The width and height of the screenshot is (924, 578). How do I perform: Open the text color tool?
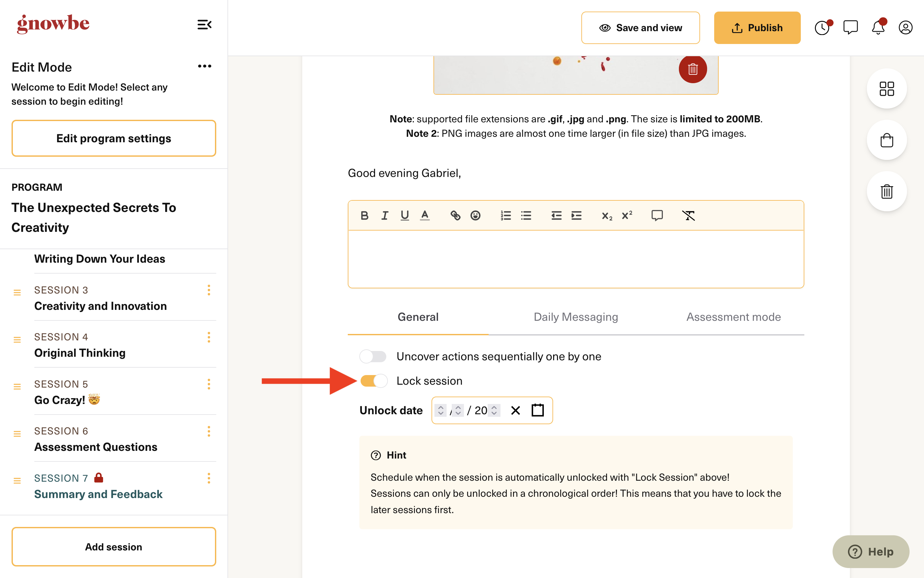click(424, 215)
